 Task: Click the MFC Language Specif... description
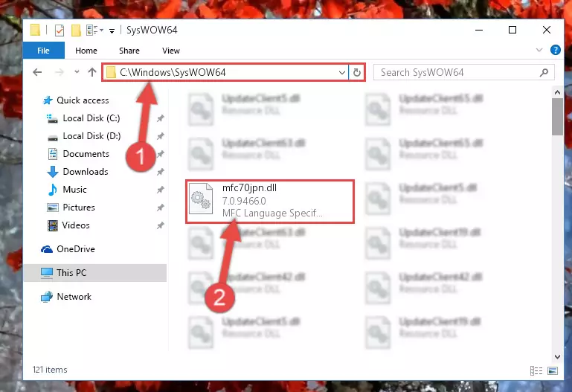pyautogui.click(x=272, y=213)
